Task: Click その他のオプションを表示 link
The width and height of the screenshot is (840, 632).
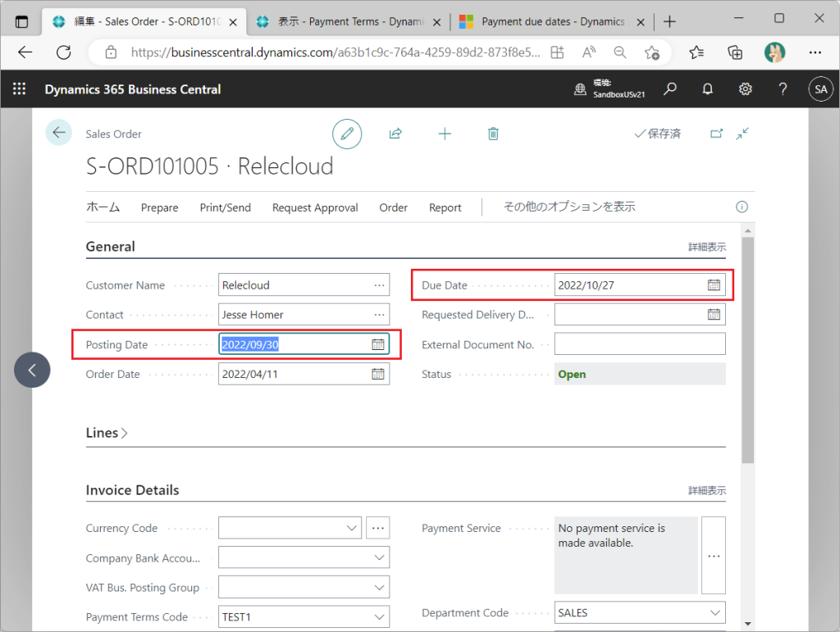Action: point(568,207)
